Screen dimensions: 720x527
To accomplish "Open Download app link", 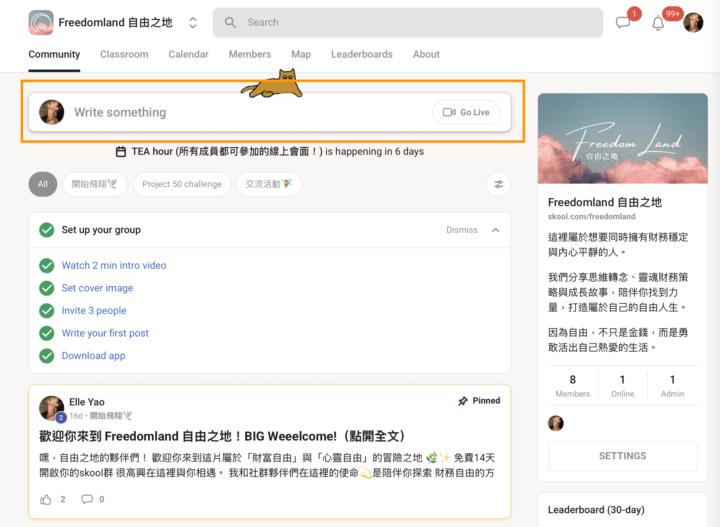I will point(93,356).
